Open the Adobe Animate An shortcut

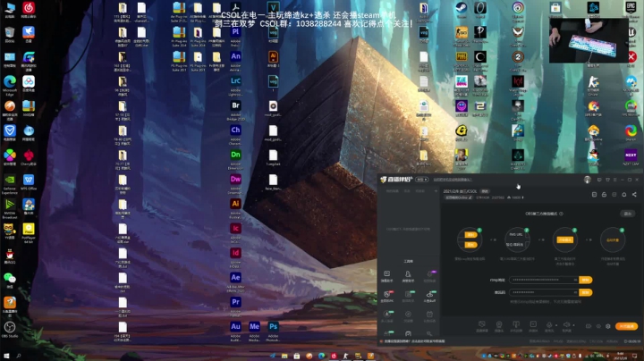point(235,60)
